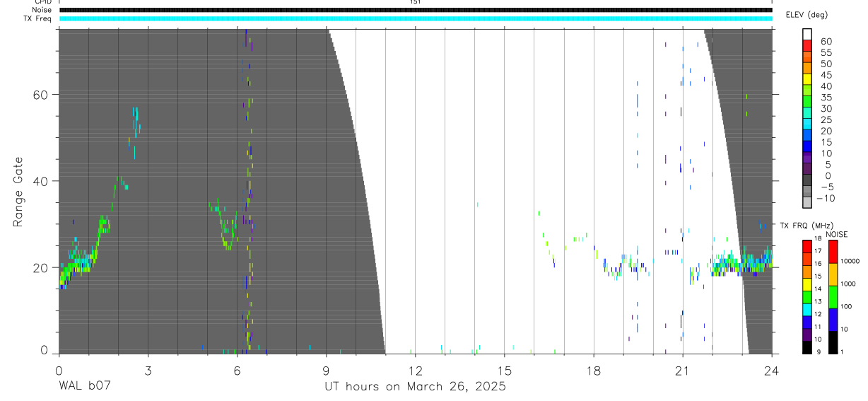
Task: Click the '1' label below NOISE legend
Action: point(841,352)
